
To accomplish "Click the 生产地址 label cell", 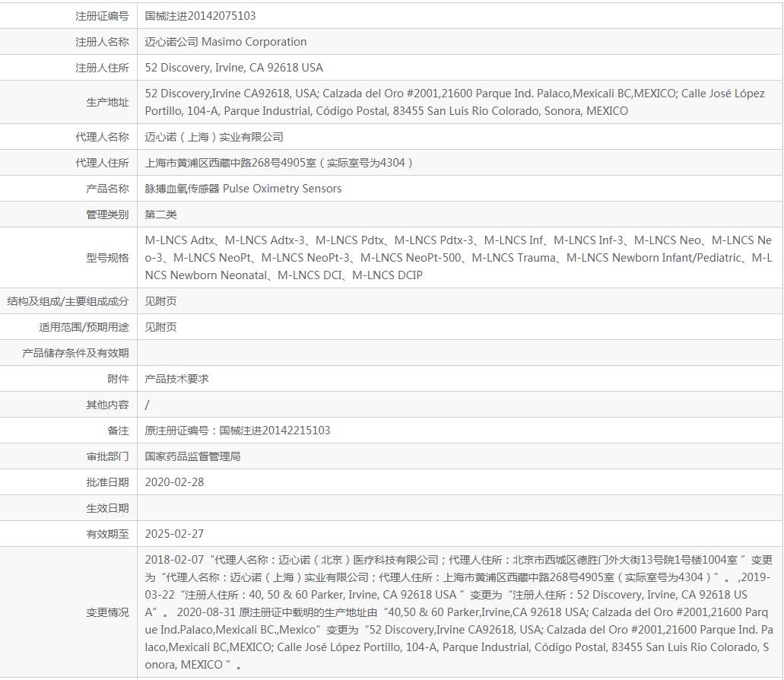I will pos(68,102).
